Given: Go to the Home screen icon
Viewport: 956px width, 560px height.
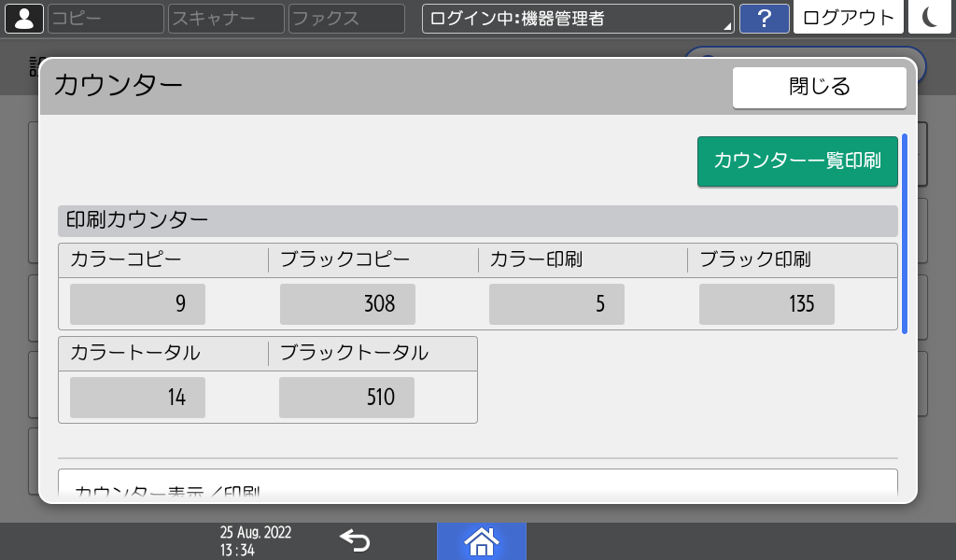Looking at the screenshot, I should click(x=482, y=540).
